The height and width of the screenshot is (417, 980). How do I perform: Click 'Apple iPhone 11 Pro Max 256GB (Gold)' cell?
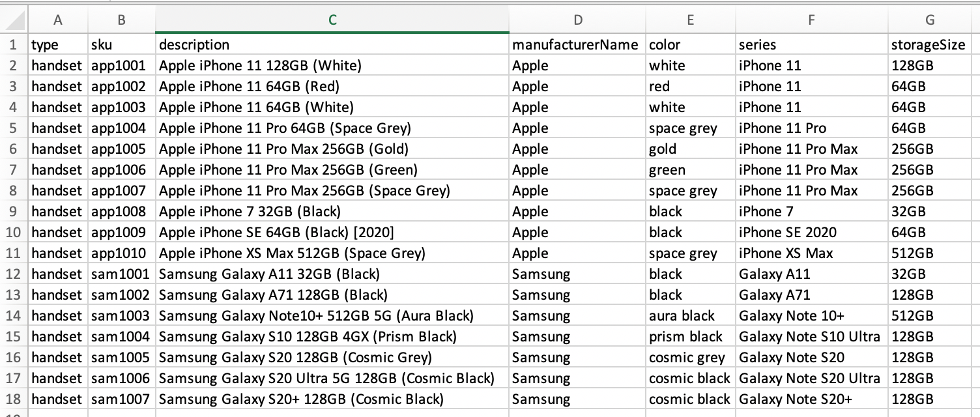[x=332, y=149]
